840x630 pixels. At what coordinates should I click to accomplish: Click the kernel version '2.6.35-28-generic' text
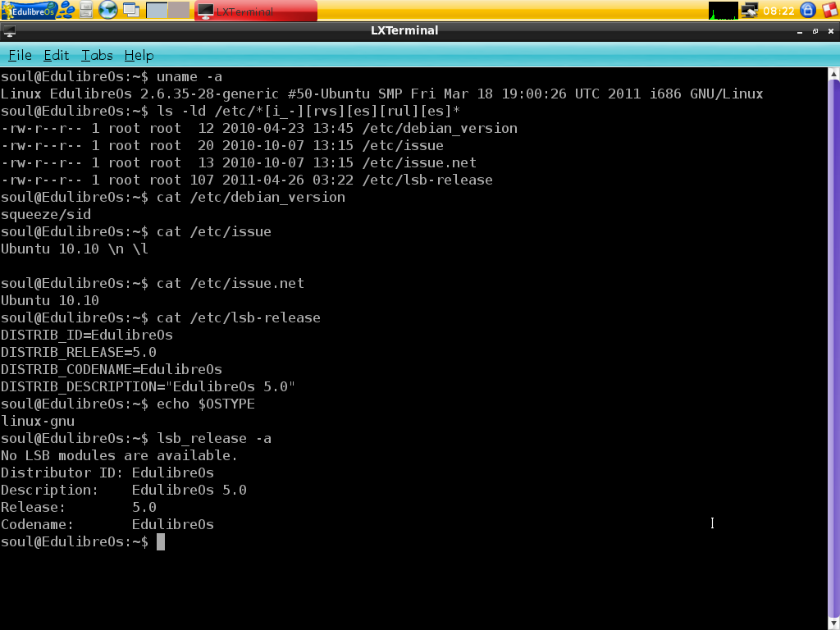pos(209,94)
